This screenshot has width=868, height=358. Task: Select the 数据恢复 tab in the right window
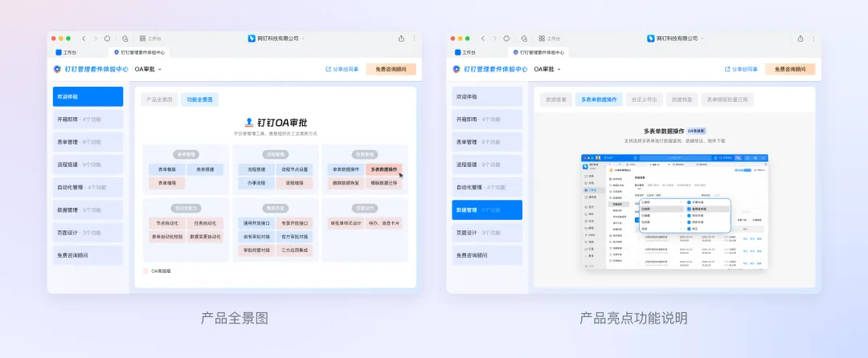tap(682, 100)
